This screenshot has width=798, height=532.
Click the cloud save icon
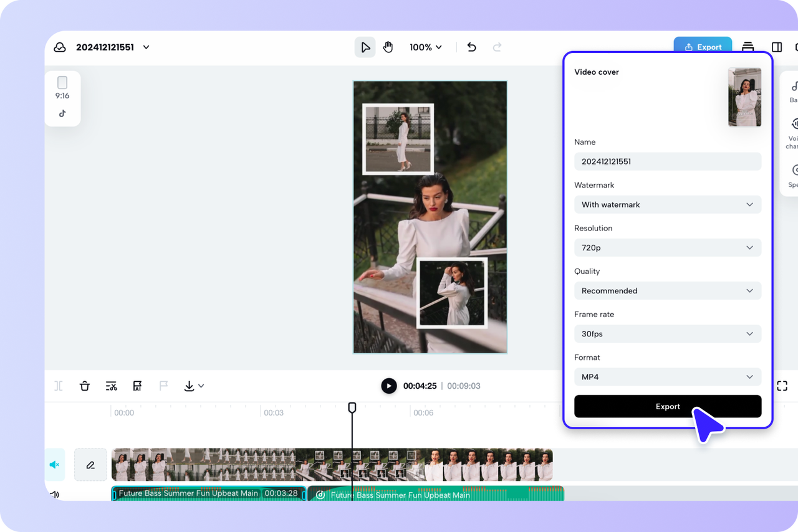[x=60, y=47]
